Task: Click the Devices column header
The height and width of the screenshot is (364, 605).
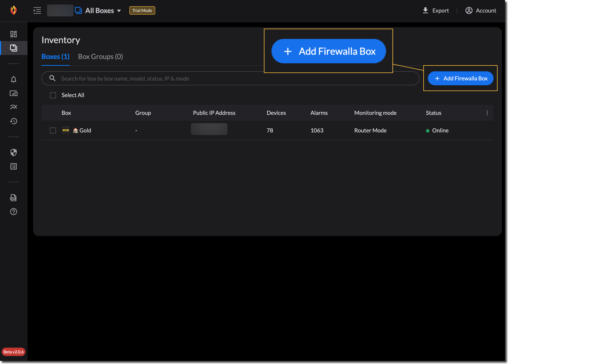Action: click(x=276, y=113)
